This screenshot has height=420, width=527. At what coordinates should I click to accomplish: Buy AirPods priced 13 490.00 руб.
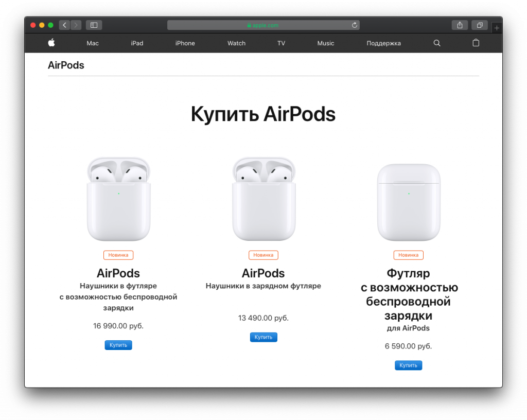click(x=263, y=337)
